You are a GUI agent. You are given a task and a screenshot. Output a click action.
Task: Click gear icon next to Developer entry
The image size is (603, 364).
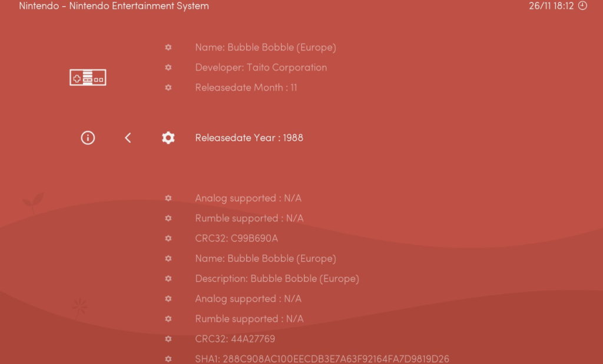(168, 68)
